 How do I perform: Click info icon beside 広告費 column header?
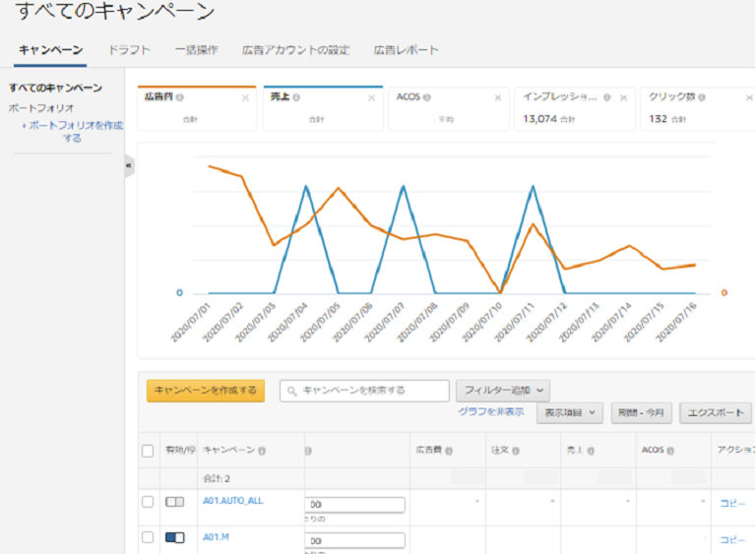(448, 451)
